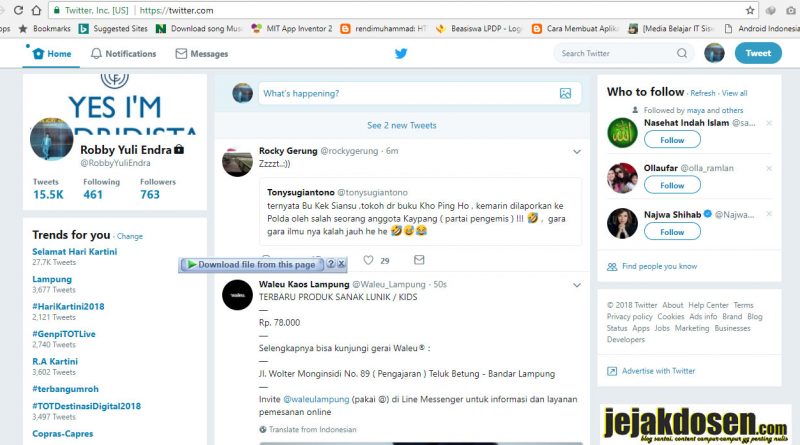
Task: Open the Beasiswa LPDP bookmark
Action: click(x=479, y=29)
